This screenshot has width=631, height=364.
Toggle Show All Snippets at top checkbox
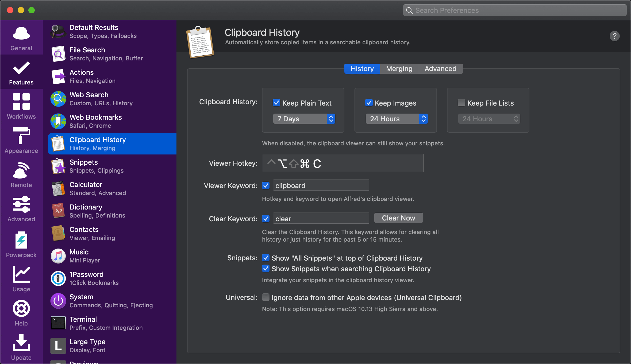[x=266, y=258]
